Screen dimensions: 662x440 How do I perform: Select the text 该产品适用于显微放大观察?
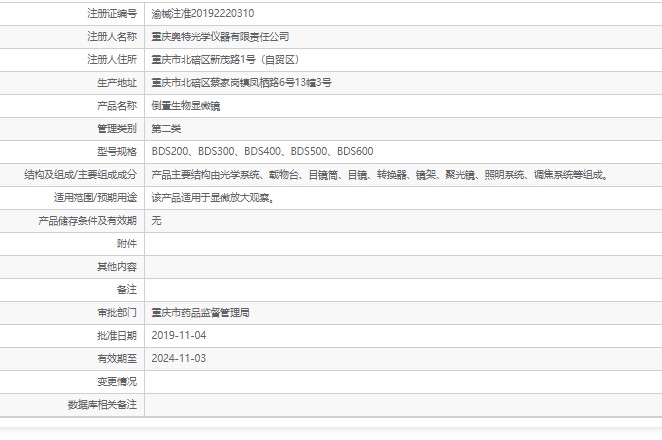pos(210,197)
